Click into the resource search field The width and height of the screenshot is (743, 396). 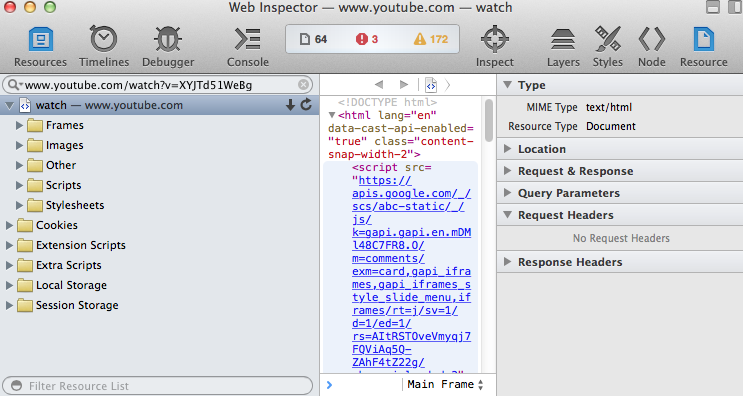157,85
